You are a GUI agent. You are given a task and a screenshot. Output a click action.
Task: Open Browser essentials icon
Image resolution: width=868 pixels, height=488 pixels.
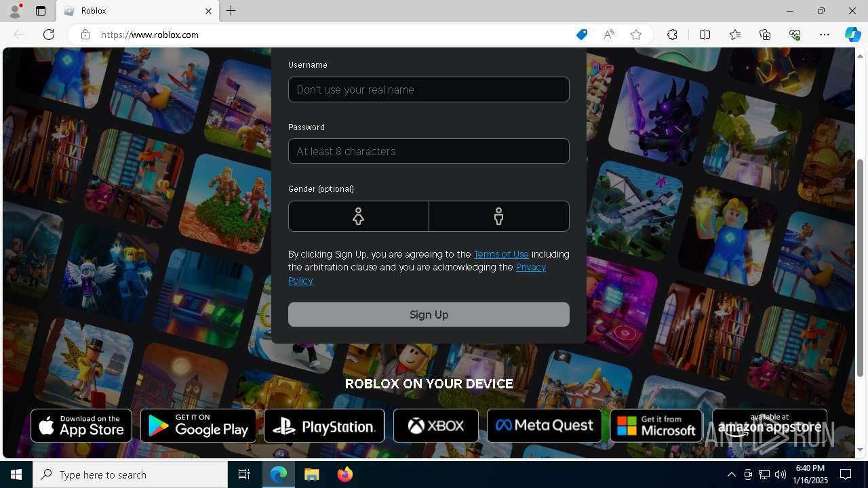[x=795, y=35]
